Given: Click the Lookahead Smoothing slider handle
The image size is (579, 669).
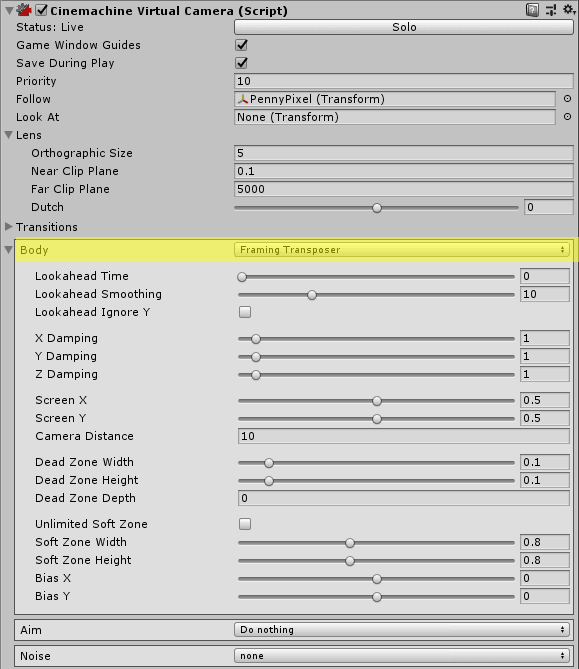Looking at the screenshot, I should tap(312, 295).
